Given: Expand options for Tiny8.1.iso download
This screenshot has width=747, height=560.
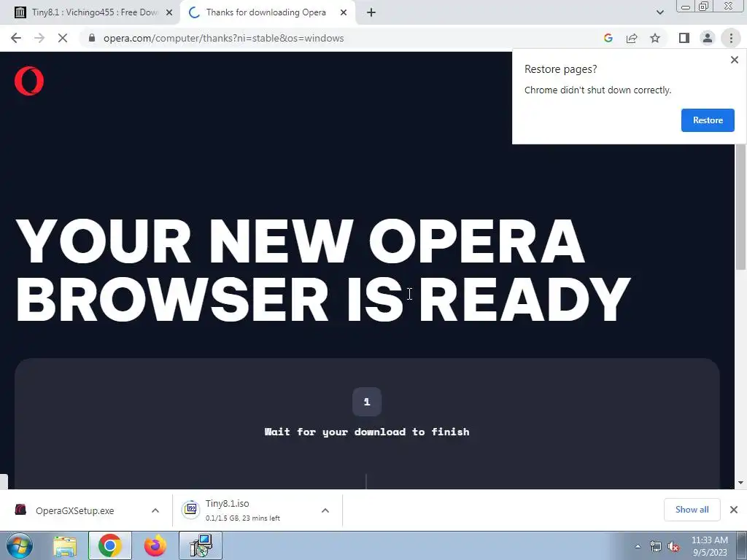Looking at the screenshot, I should (325, 510).
